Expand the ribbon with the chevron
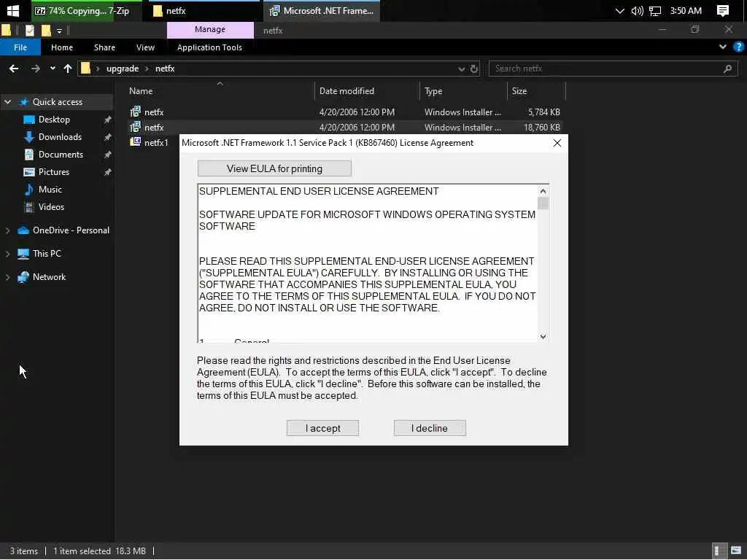Screen dimensions: 747x560 723,47
